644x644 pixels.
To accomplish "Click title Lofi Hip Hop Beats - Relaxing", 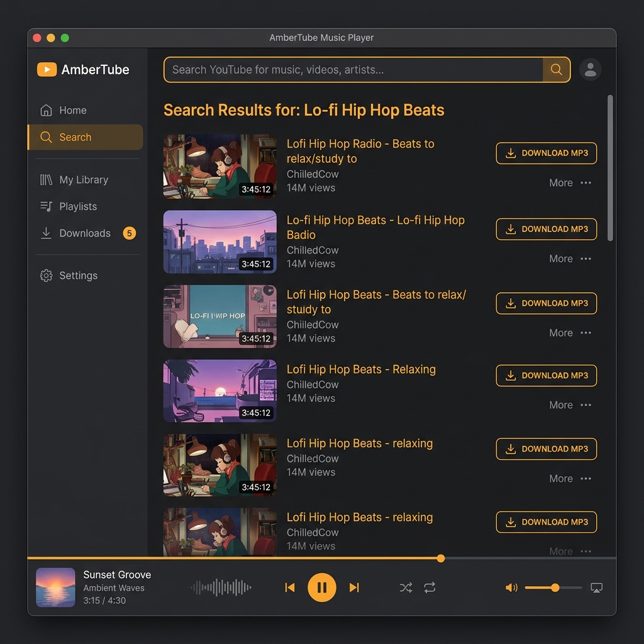I will tap(361, 369).
